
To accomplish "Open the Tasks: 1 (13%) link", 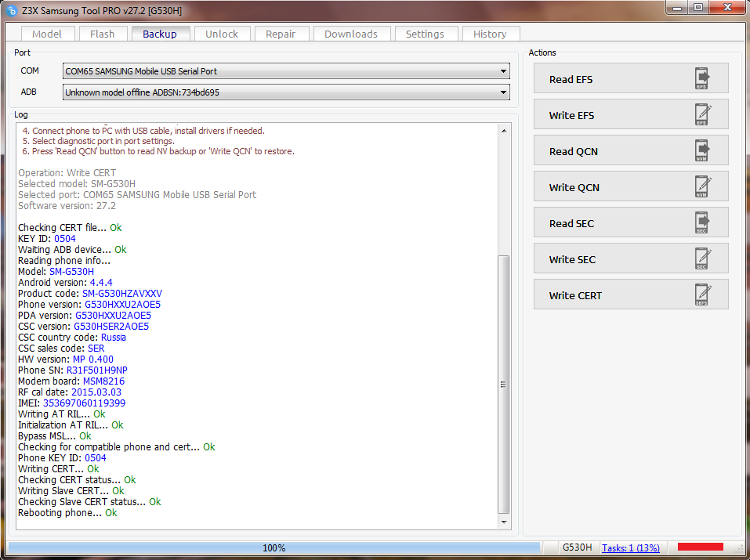I will pos(630,547).
